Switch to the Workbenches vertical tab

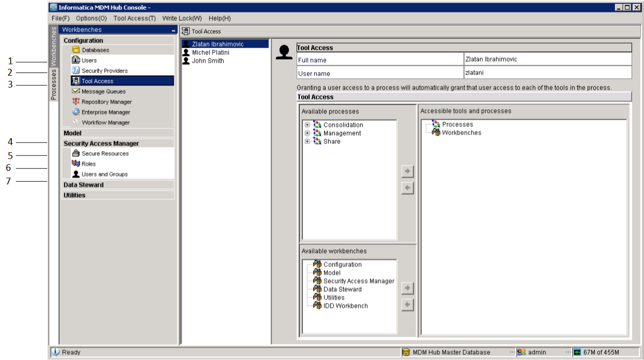tap(54, 47)
